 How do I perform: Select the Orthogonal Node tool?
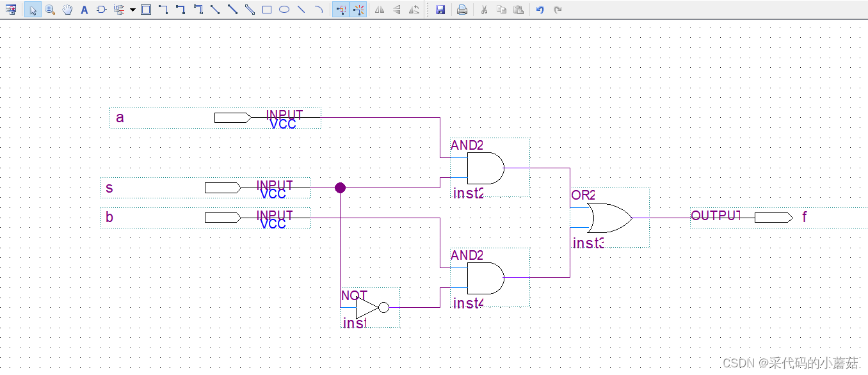click(x=163, y=10)
